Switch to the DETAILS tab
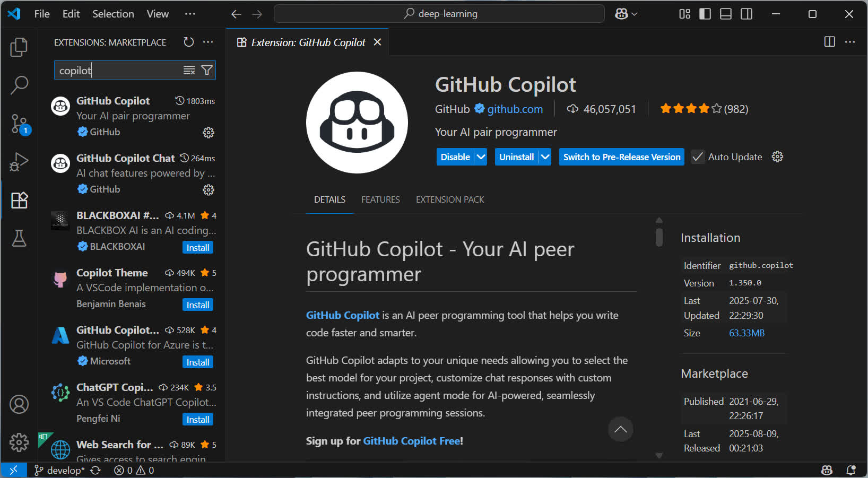868x478 pixels. click(x=329, y=200)
